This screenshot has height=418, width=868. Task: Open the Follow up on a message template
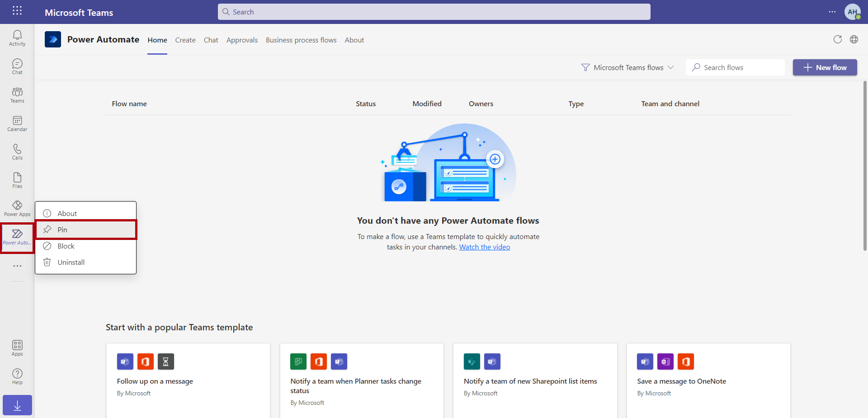tap(188, 380)
